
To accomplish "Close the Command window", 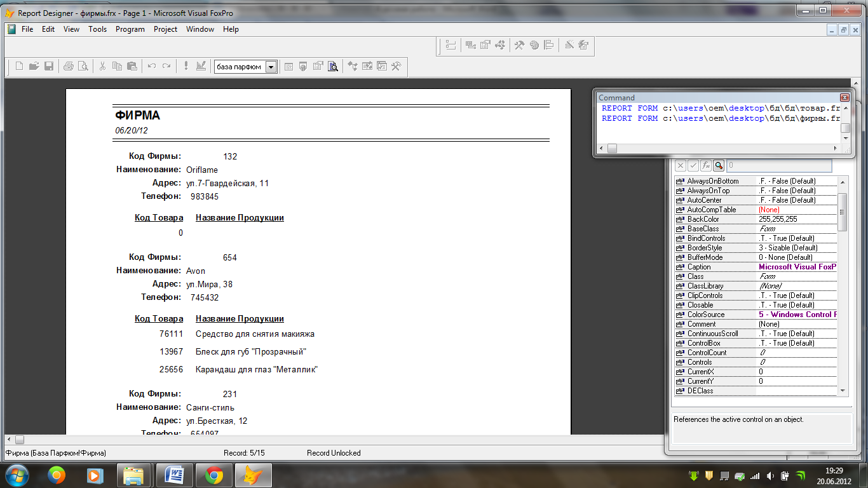I will click(844, 98).
